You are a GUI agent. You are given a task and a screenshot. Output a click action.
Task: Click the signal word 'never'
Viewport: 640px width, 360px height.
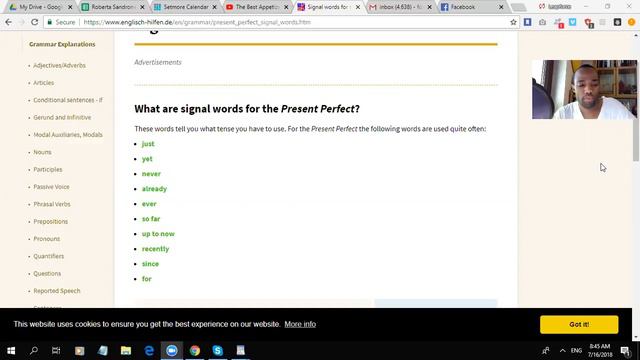pyautogui.click(x=151, y=174)
